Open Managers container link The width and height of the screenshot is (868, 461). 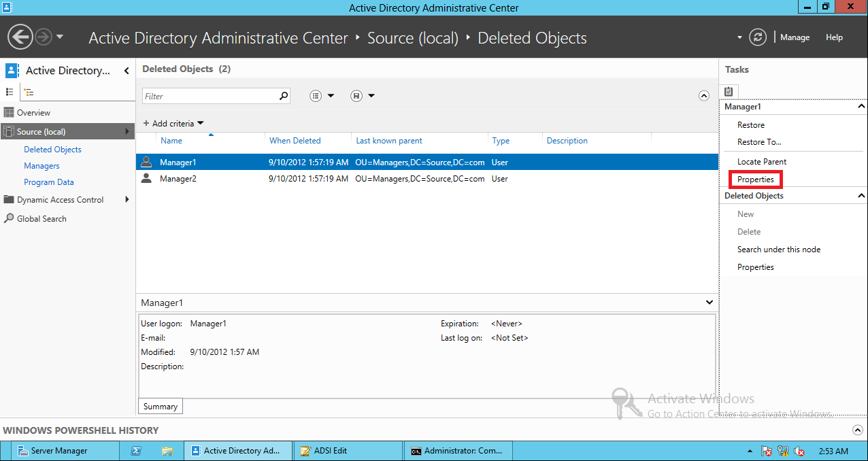point(41,166)
